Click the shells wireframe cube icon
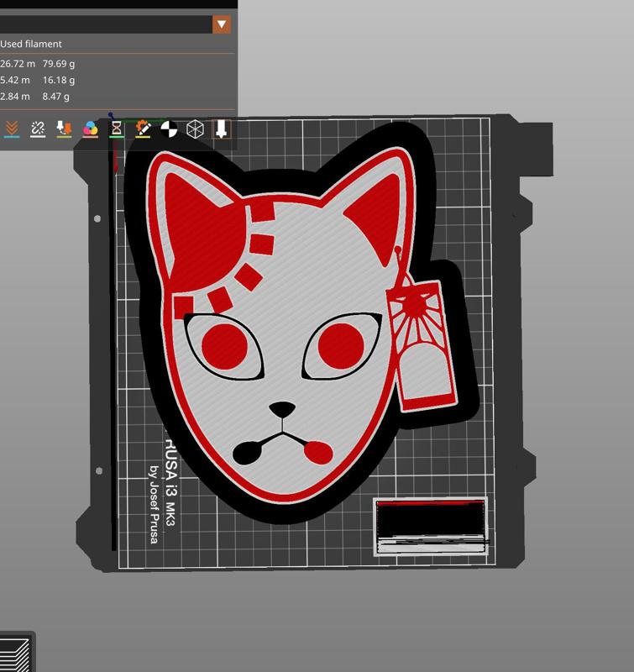634x672 pixels. click(195, 129)
